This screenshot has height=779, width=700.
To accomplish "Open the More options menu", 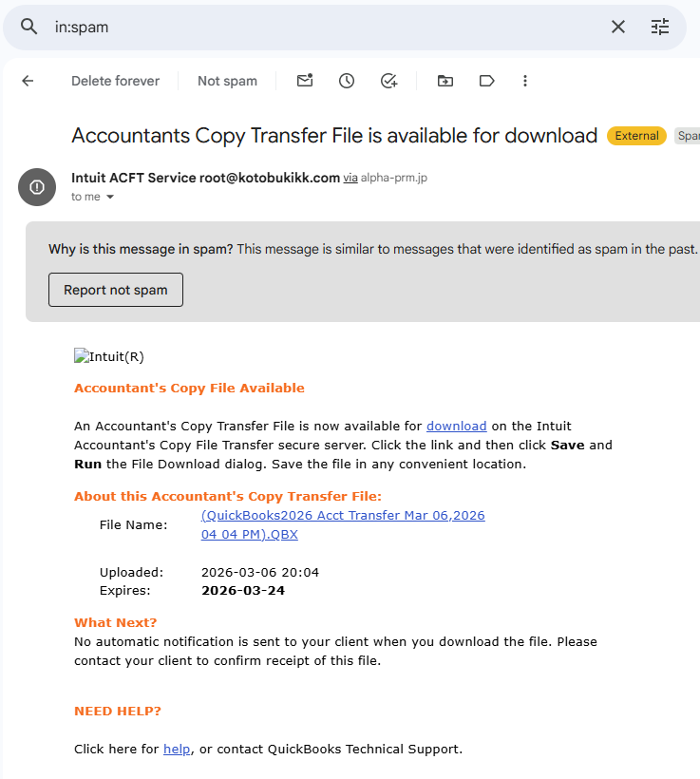I will tap(525, 81).
